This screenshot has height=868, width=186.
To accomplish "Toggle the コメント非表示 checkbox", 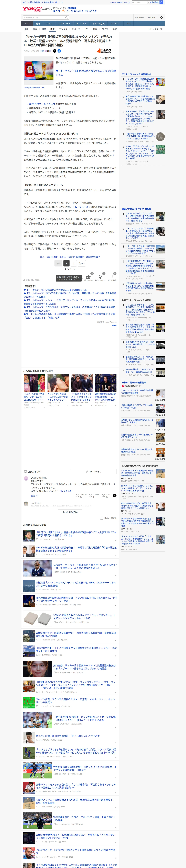I will [102, 518].
